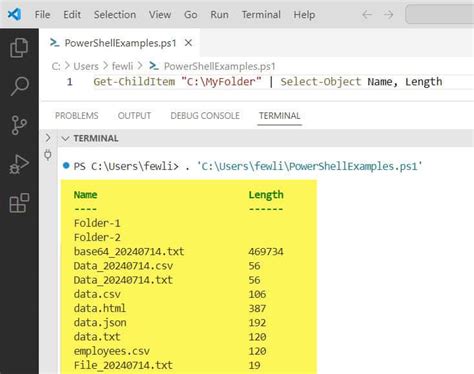Open the Extensions view
The image size is (474, 374).
(x=19, y=203)
